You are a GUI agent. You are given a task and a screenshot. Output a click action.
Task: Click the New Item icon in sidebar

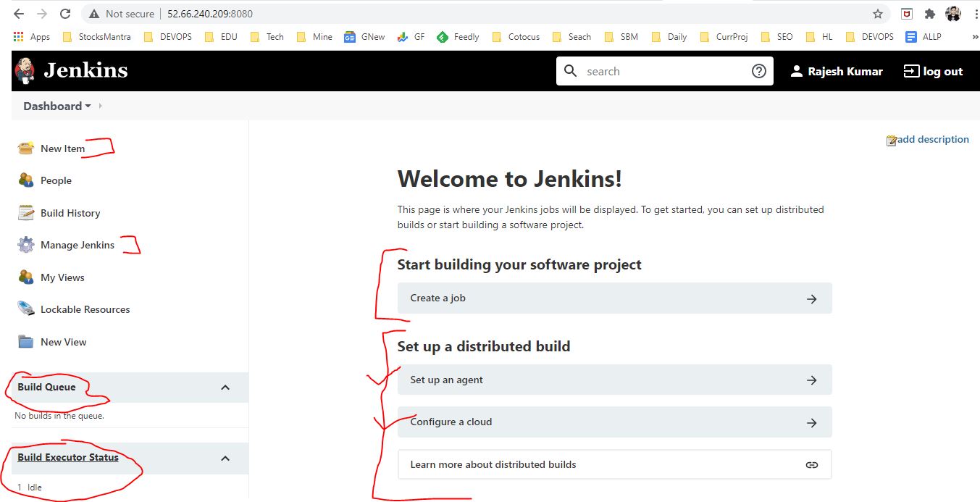[x=26, y=148]
